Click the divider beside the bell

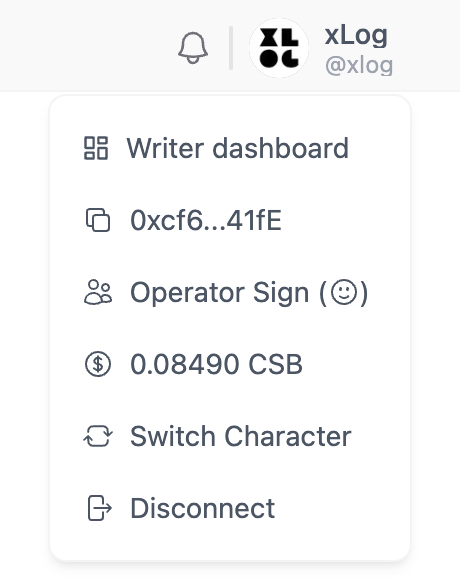click(231, 48)
